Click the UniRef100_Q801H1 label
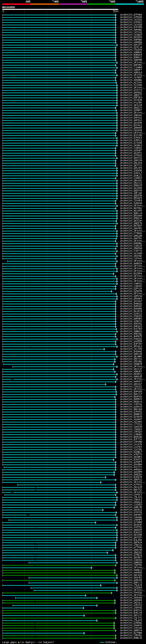146x644 pixels. coord(131,180)
